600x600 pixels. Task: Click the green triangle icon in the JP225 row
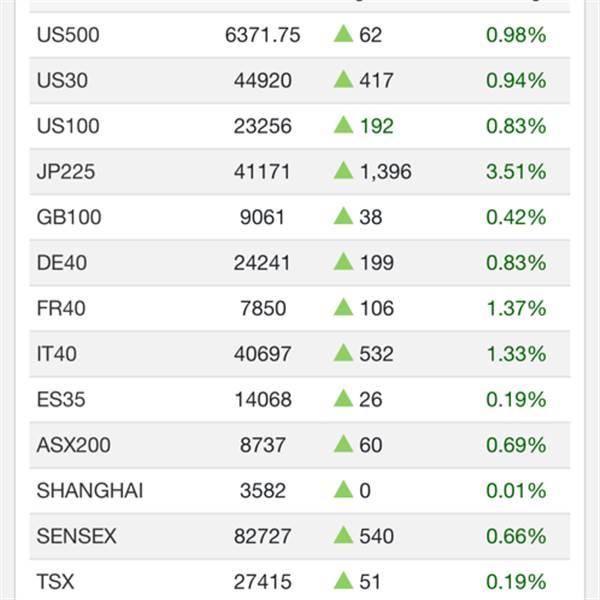point(343,170)
